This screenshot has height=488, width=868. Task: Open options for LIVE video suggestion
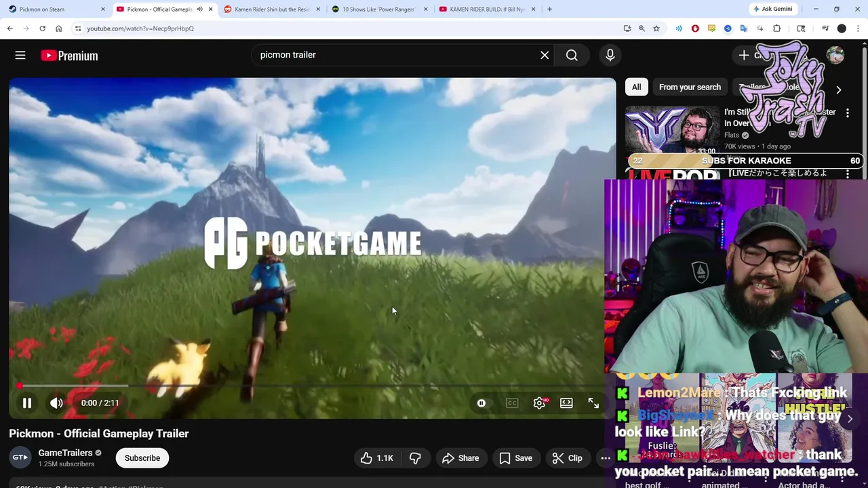pyautogui.click(x=848, y=174)
